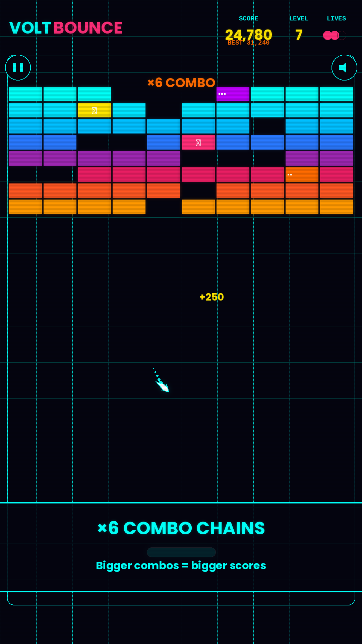Click the orange ×6 COMBO text above the bricks
Viewport: 362px width, 644px height.
pos(181,83)
